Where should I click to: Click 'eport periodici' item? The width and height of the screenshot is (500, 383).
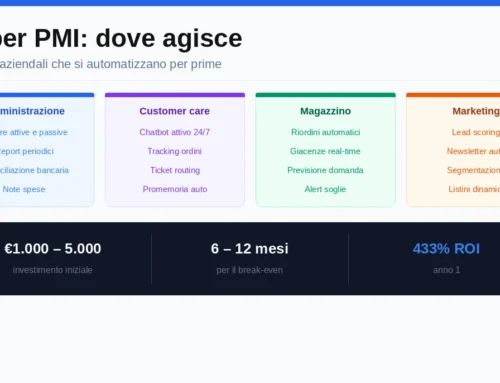coord(27,151)
